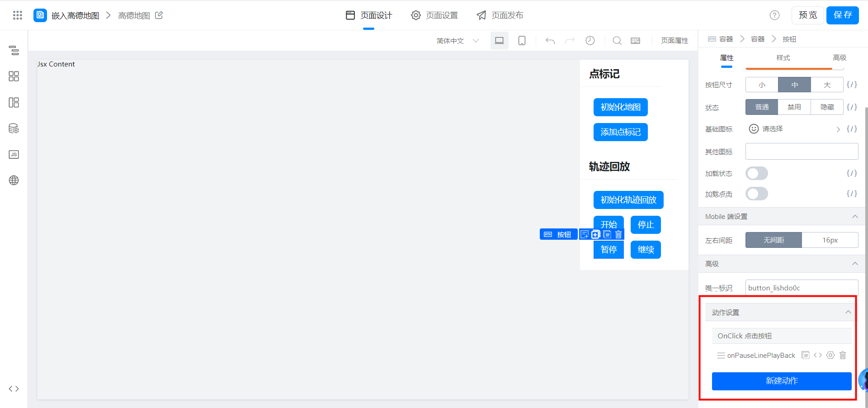Open the outline tree panel icon

tap(14, 50)
